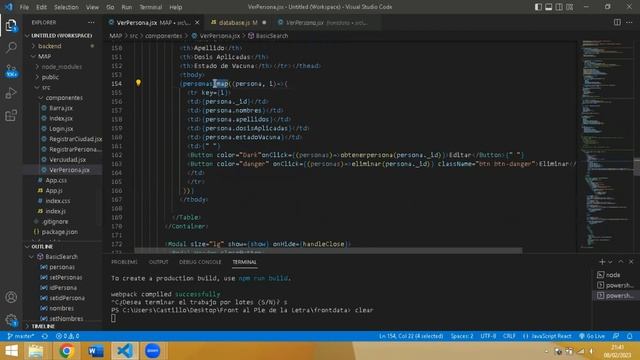Open Windows Start menu
Image resolution: width=640 pixels, height=360 pixels.
coord(11,351)
